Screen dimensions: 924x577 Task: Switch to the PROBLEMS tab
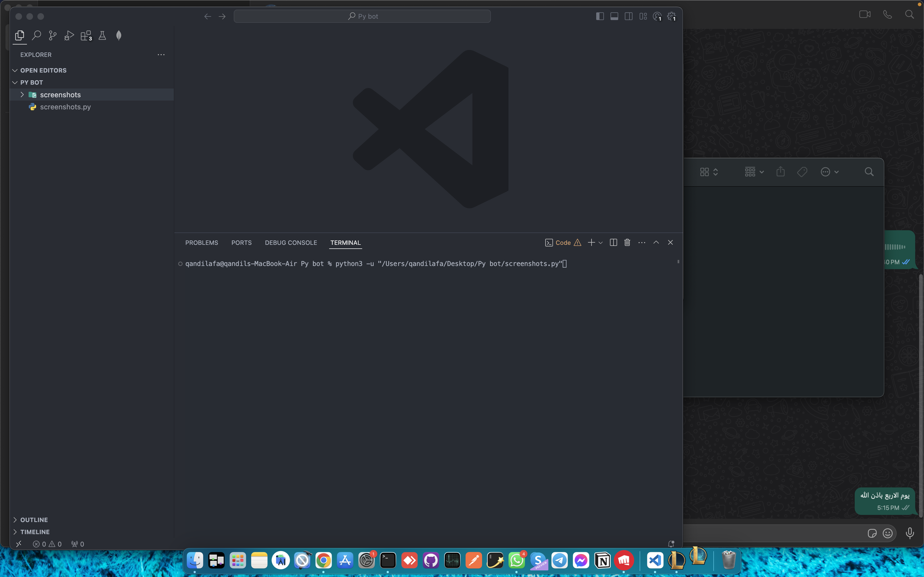[202, 243]
